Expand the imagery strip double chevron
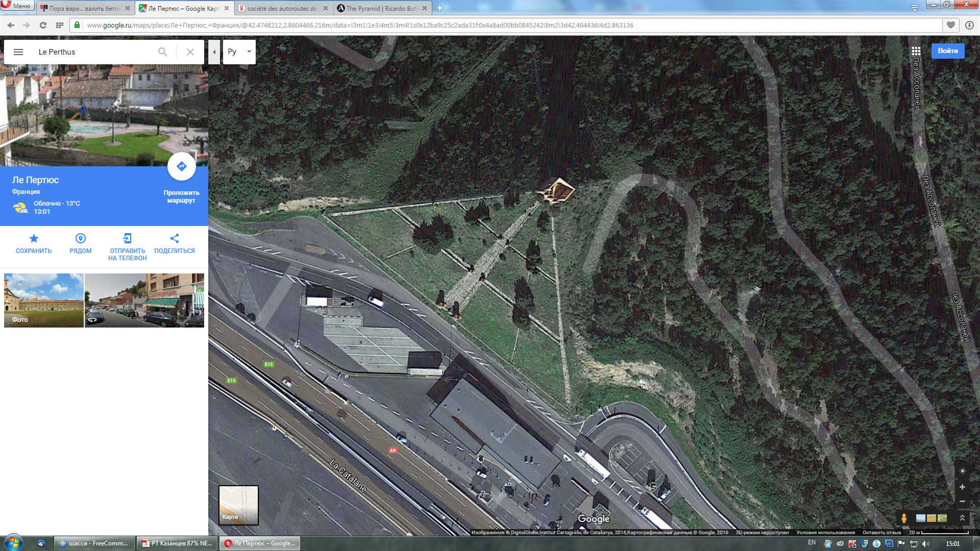This screenshot has height=551, width=980. [962, 518]
